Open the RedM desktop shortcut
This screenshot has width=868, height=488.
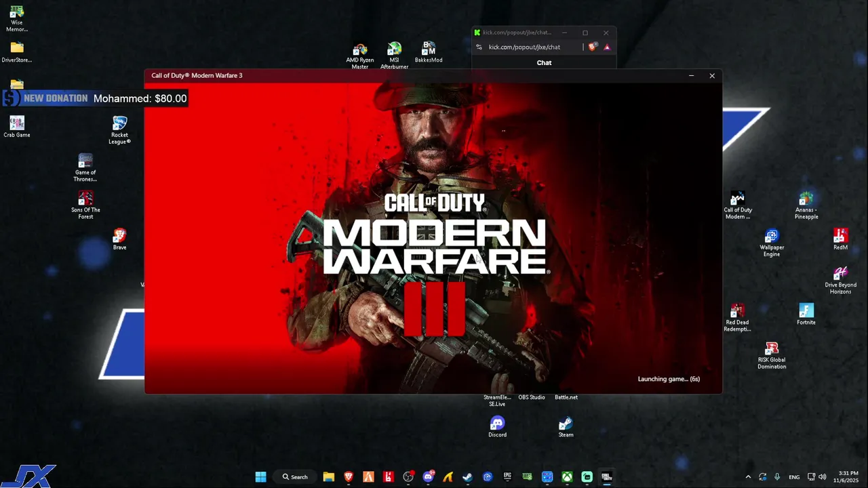tap(841, 239)
